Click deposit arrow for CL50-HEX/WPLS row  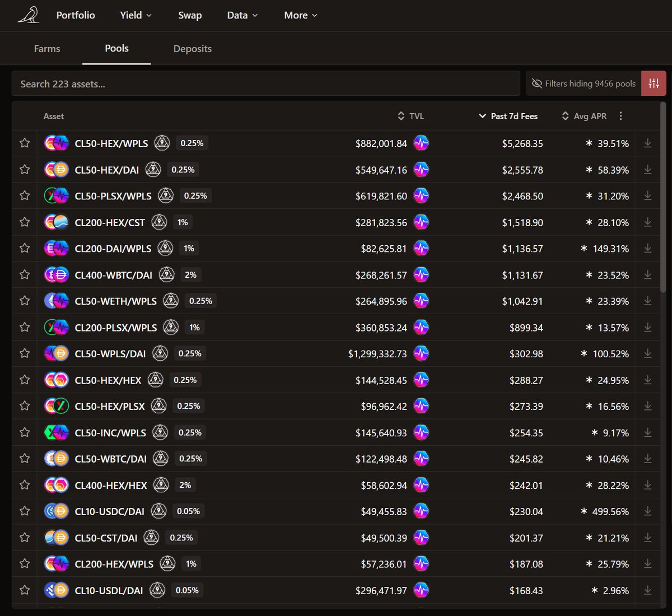(x=647, y=143)
